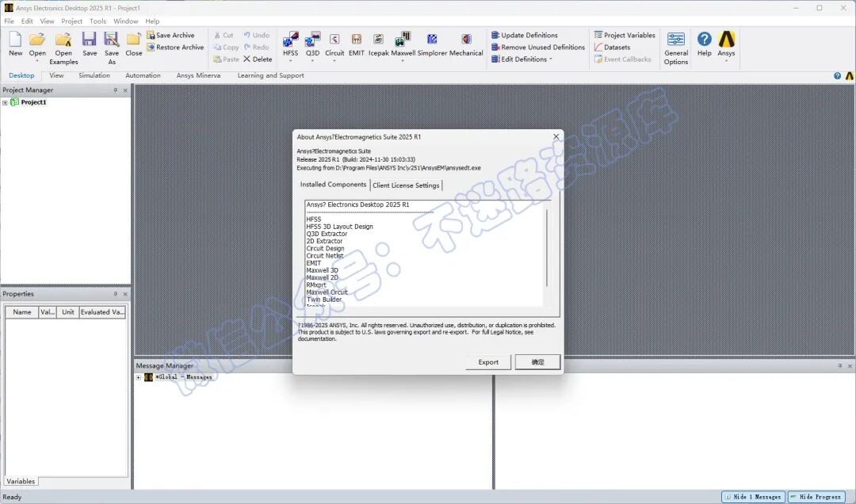Insert a Q3D design
This screenshot has height=504, width=856.
pos(312,43)
